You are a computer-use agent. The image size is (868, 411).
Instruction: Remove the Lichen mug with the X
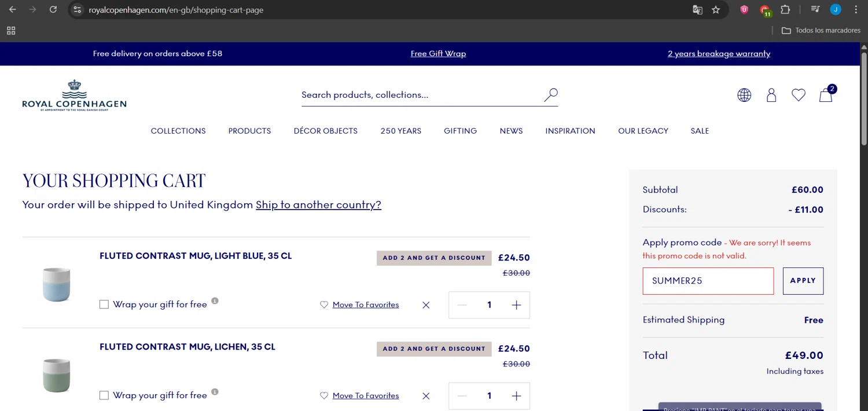426,396
